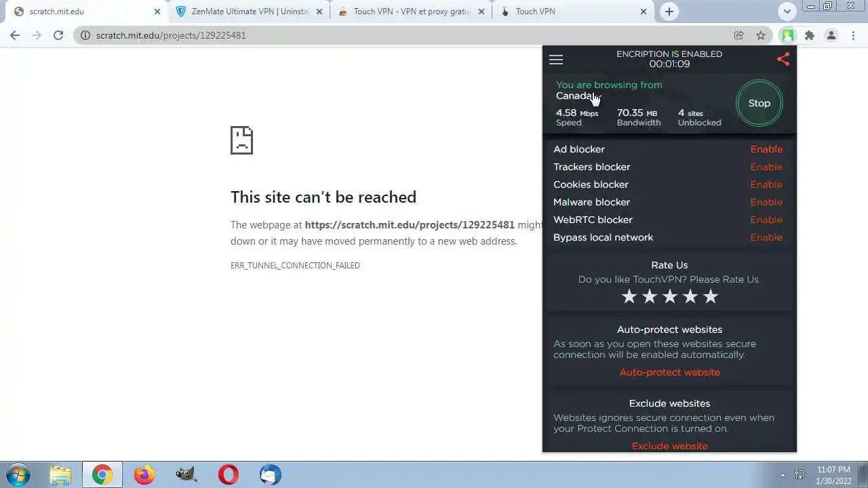868x488 pixels.
Task: Share this page from address bar
Action: (x=738, y=35)
